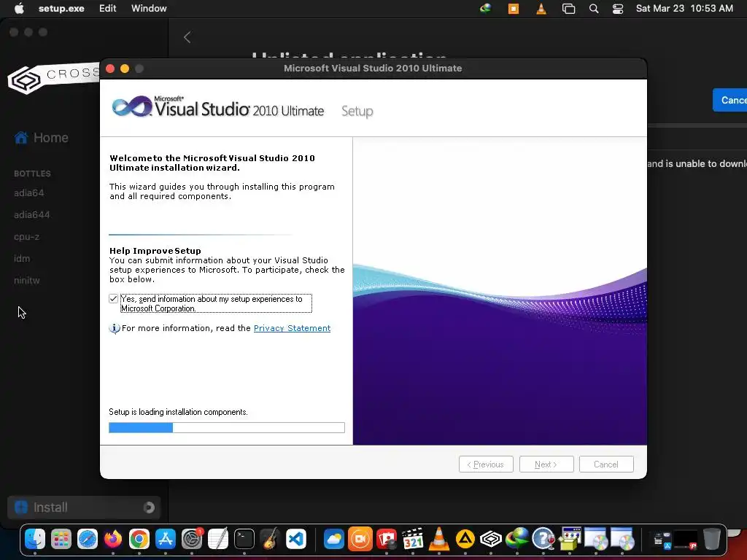The width and height of the screenshot is (747, 560).
Task: Click the Install arrow indicator in CrossOver
Action: [x=149, y=507]
